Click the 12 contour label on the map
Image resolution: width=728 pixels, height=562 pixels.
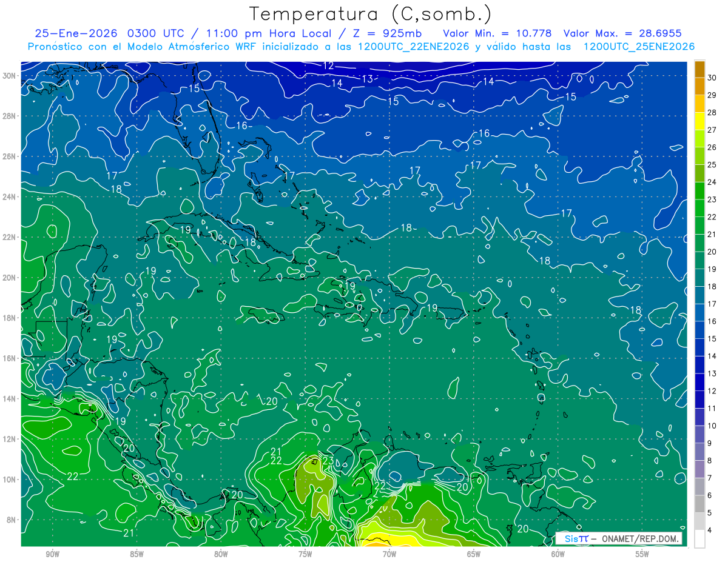coord(328,65)
